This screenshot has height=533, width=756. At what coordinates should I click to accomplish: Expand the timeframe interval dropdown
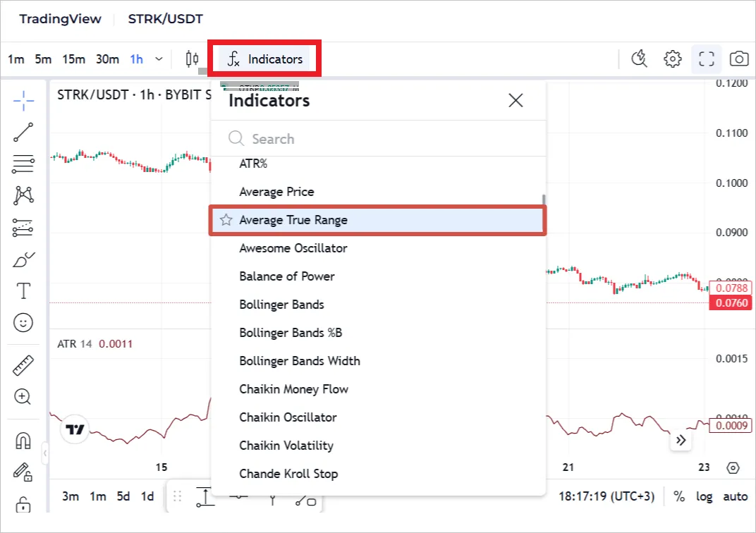159,59
